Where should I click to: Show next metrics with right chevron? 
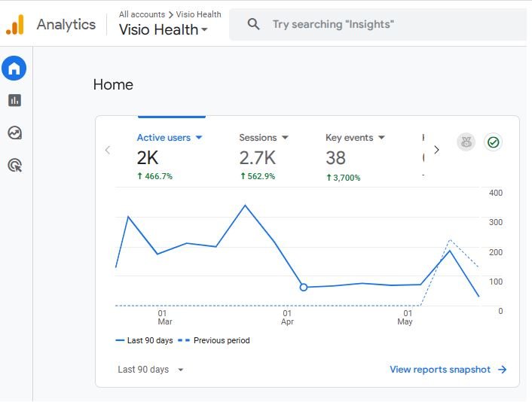pos(436,150)
